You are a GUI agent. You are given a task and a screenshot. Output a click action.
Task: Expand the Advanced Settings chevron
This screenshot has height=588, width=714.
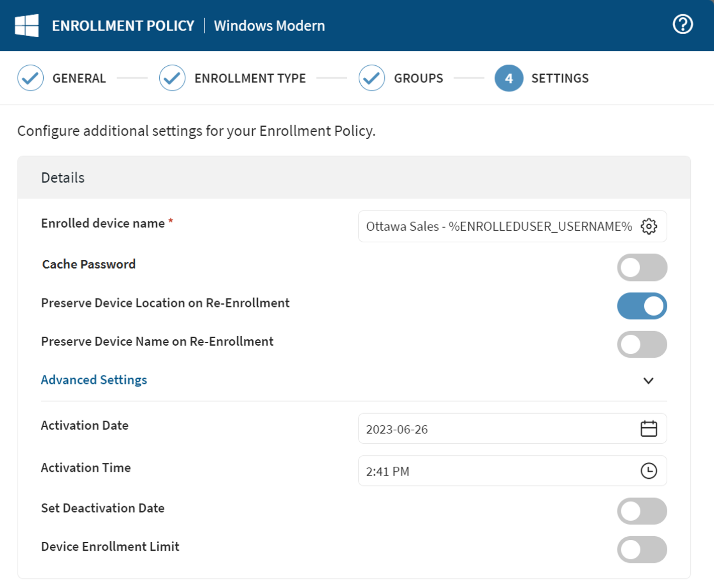click(649, 380)
